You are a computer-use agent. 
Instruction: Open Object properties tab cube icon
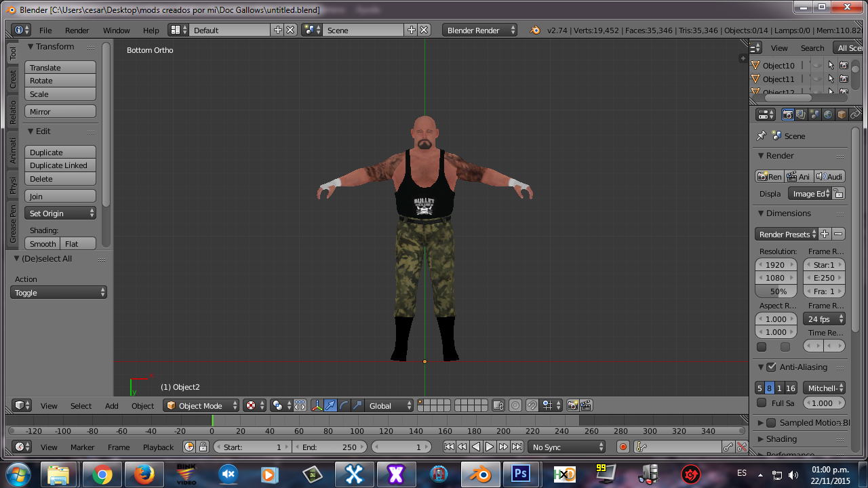click(x=842, y=115)
